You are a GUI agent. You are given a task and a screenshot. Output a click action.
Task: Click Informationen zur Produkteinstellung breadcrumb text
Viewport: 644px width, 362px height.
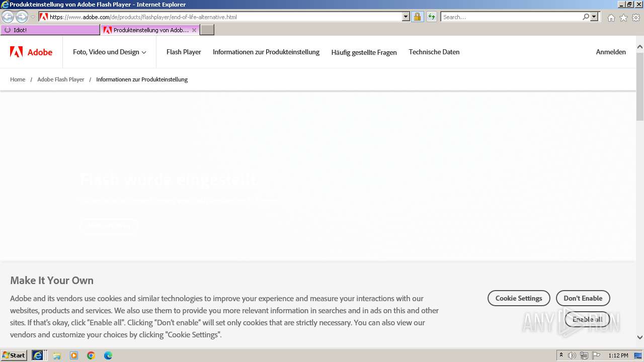[x=142, y=79]
